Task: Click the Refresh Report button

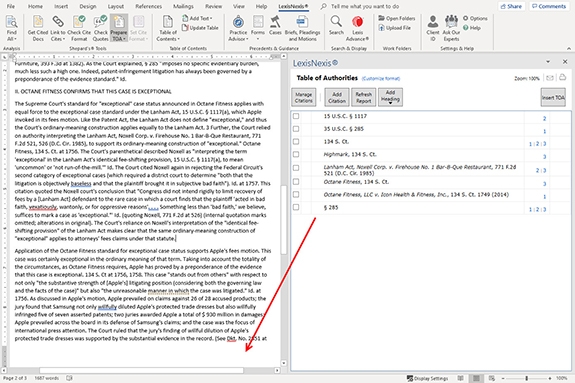Action: click(363, 97)
